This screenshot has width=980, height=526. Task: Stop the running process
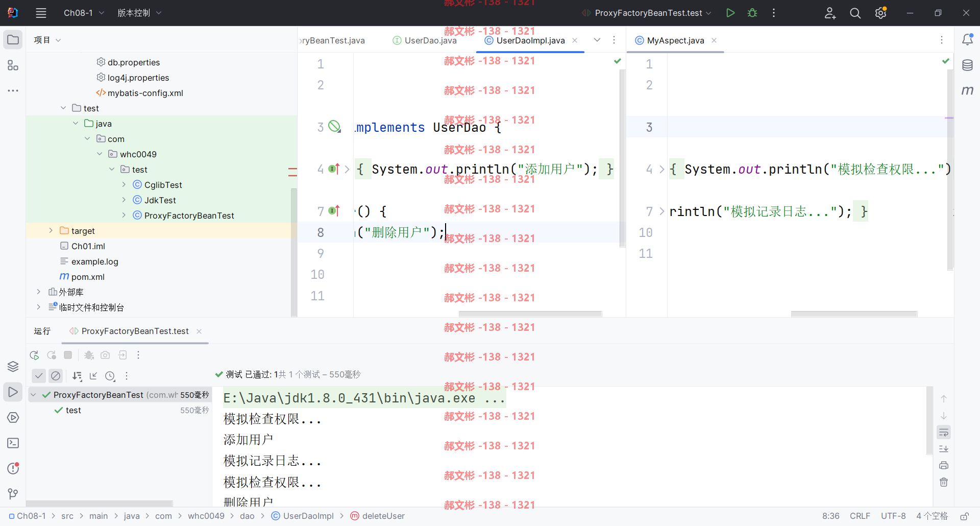point(68,355)
